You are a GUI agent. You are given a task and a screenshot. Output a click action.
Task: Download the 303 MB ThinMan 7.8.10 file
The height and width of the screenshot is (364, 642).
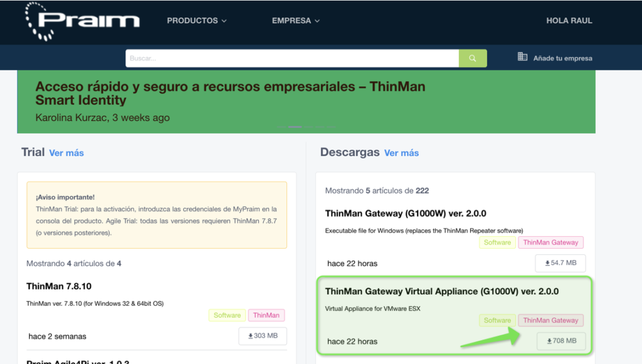263,336
